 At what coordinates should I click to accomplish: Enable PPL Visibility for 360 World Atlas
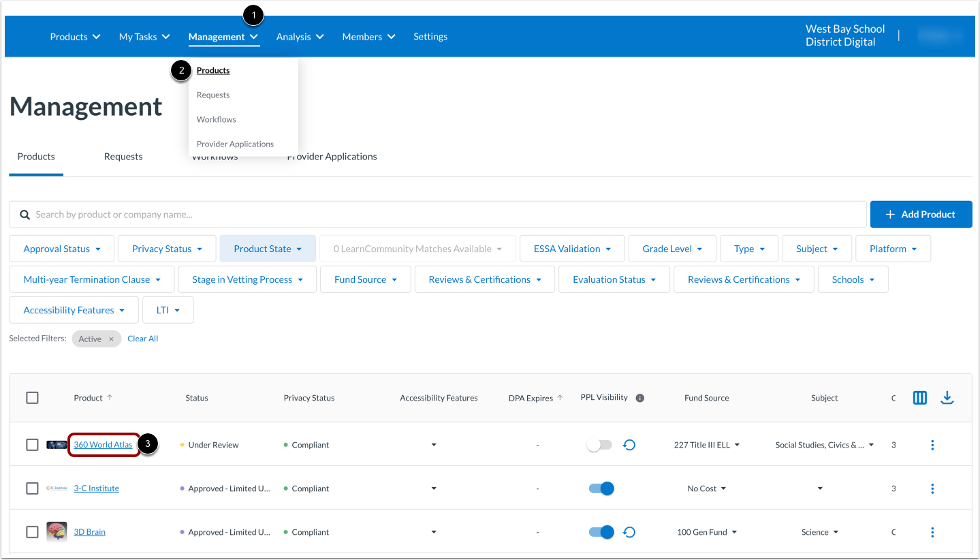[599, 444]
